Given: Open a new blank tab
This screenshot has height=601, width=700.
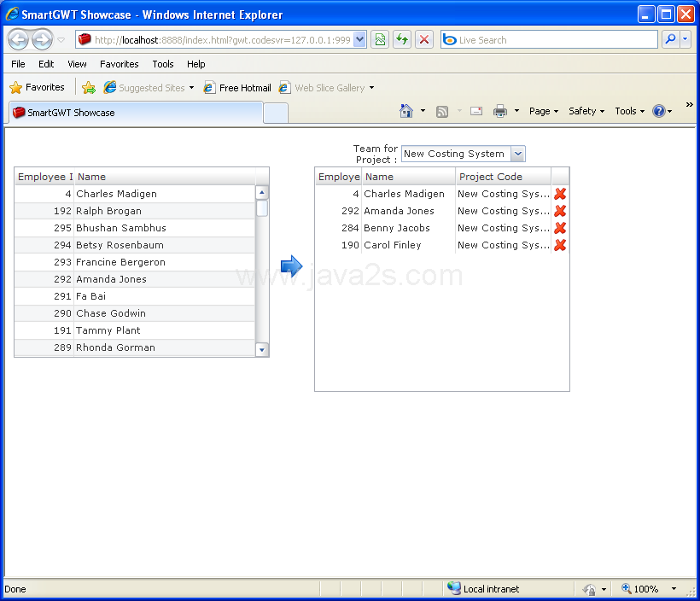Looking at the screenshot, I should [x=276, y=113].
